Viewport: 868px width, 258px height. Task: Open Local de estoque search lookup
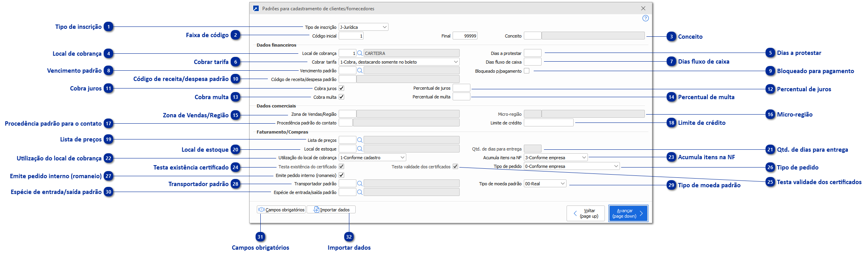click(x=360, y=149)
